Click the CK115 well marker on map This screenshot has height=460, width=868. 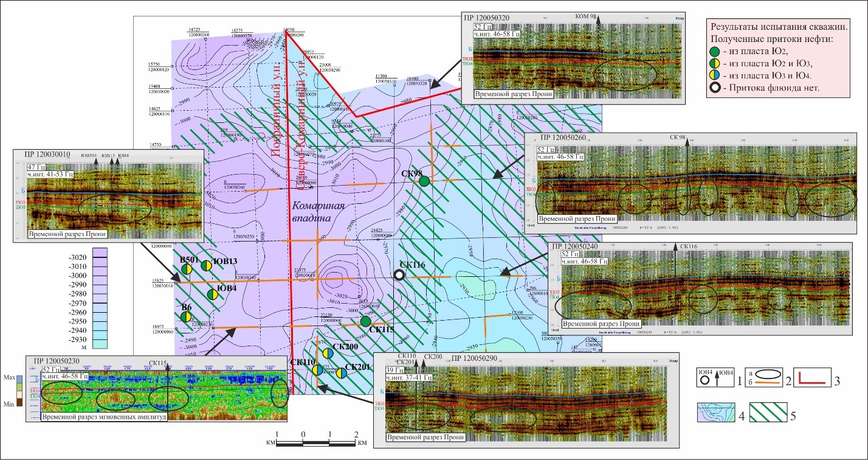click(365, 321)
